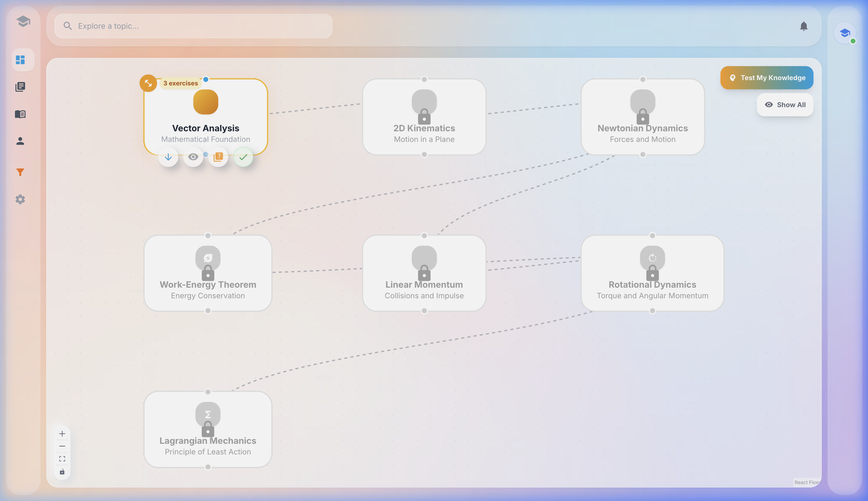The image size is (868, 501).
Task: Zoom in using the plus control
Action: point(62,434)
